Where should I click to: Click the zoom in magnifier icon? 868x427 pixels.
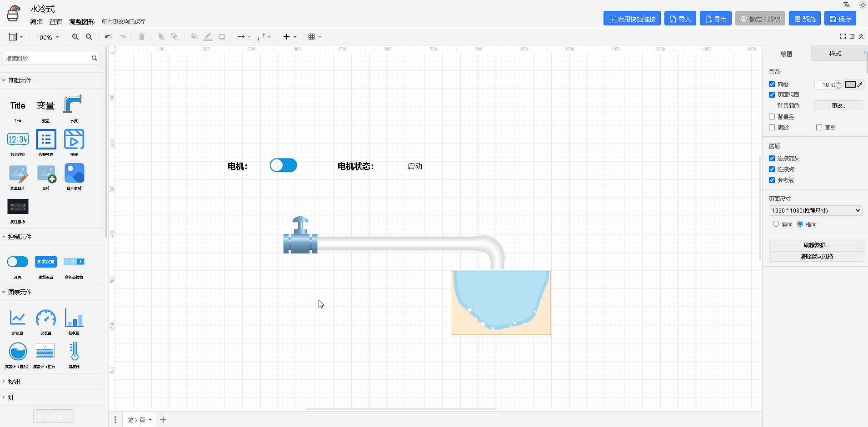tap(75, 37)
